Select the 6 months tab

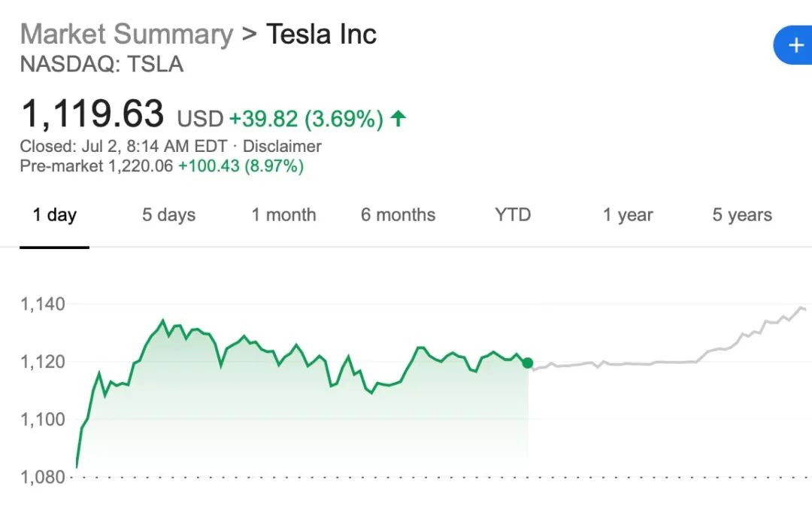tap(398, 215)
